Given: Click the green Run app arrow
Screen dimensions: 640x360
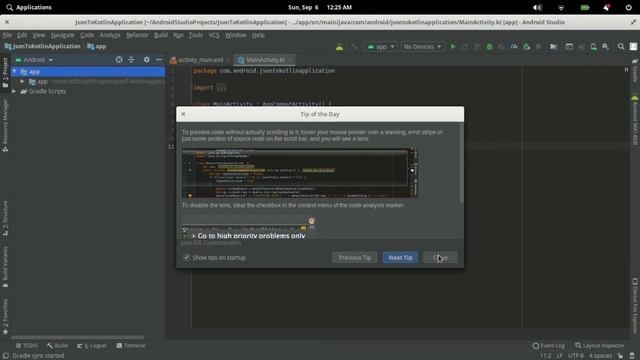Looking at the screenshot, I should click(453, 47).
